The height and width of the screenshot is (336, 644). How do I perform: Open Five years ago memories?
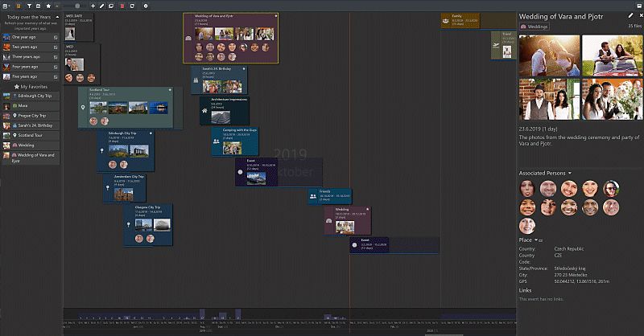click(x=31, y=76)
